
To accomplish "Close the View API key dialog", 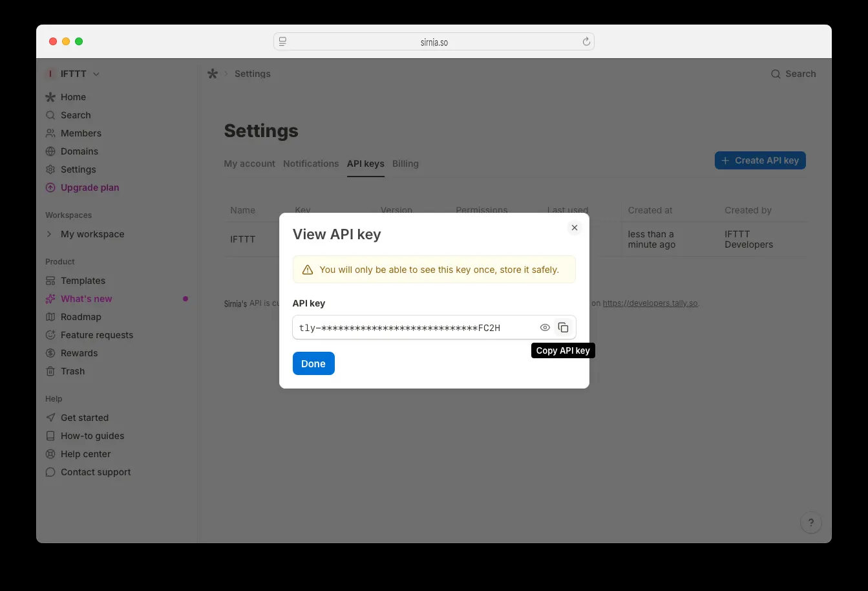I will (575, 228).
